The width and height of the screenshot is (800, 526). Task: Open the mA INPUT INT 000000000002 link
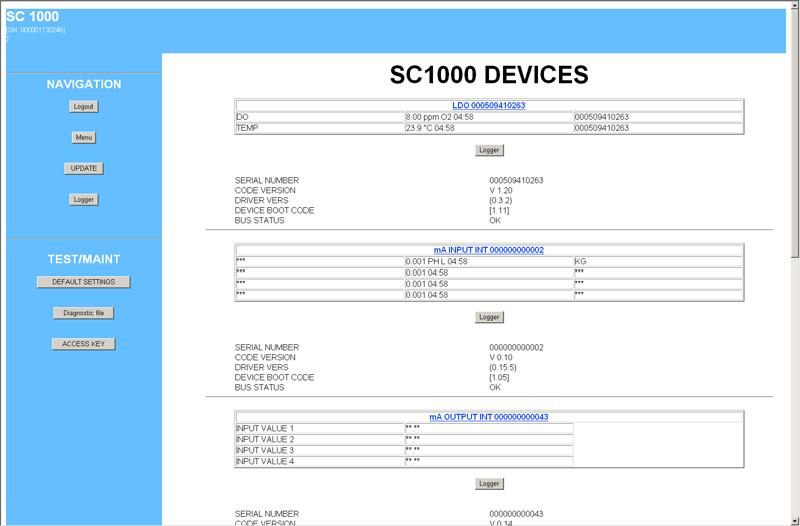pyautogui.click(x=489, y=250)
